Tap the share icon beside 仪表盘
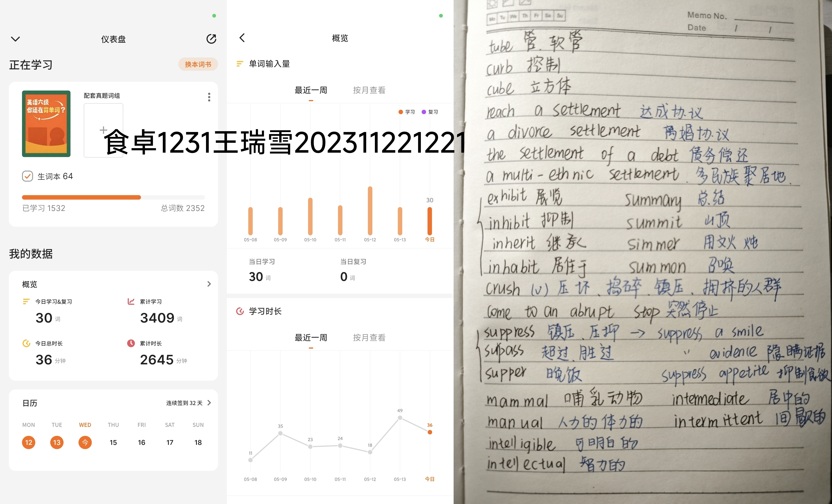 point(211,39)
